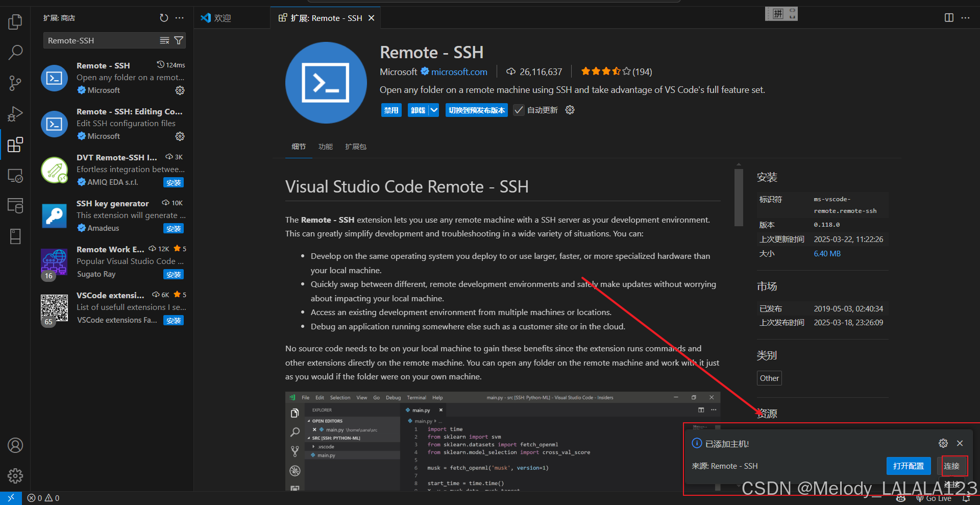Open the Search view in activity bar
The width and height of the screenshot is (980, 505).
[x=15, y=52]
